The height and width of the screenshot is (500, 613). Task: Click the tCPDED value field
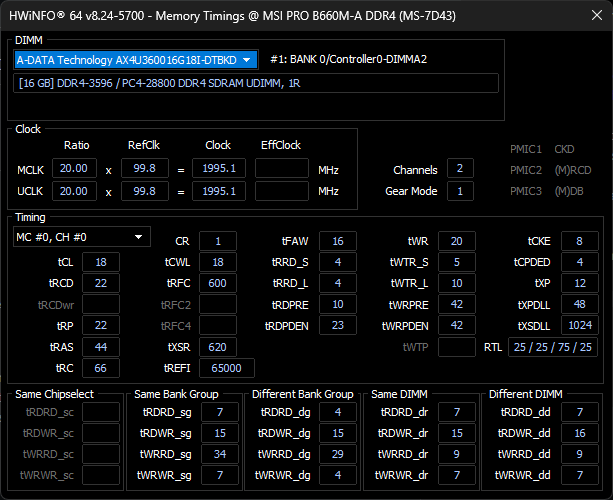[580, 262]
